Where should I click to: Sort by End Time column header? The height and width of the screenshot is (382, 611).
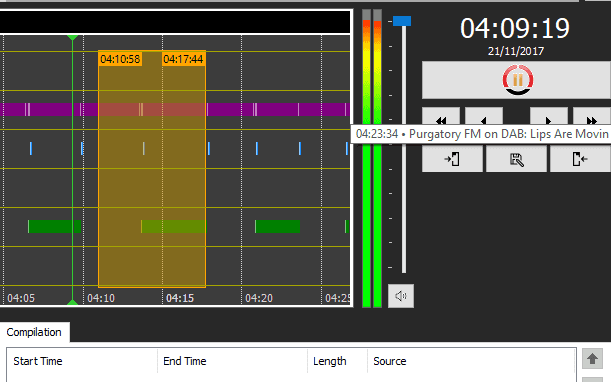click(185, 361)
